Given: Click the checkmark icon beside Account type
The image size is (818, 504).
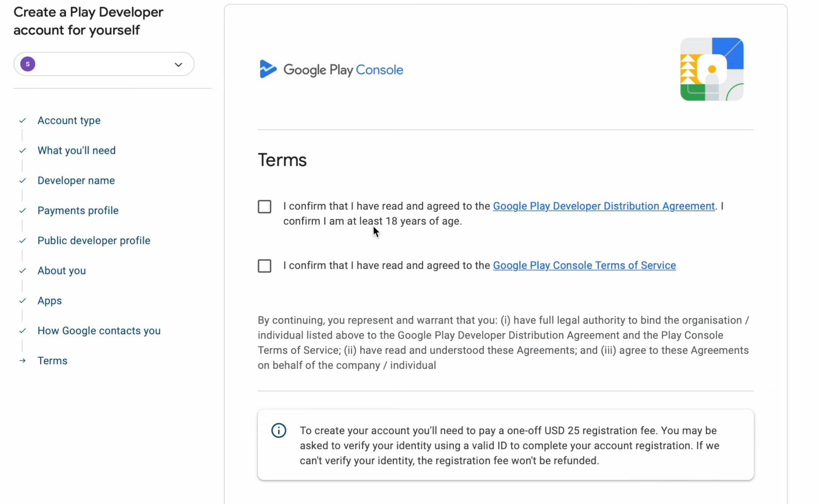Looking at the screenshot, I should click(x=23, y=120).
